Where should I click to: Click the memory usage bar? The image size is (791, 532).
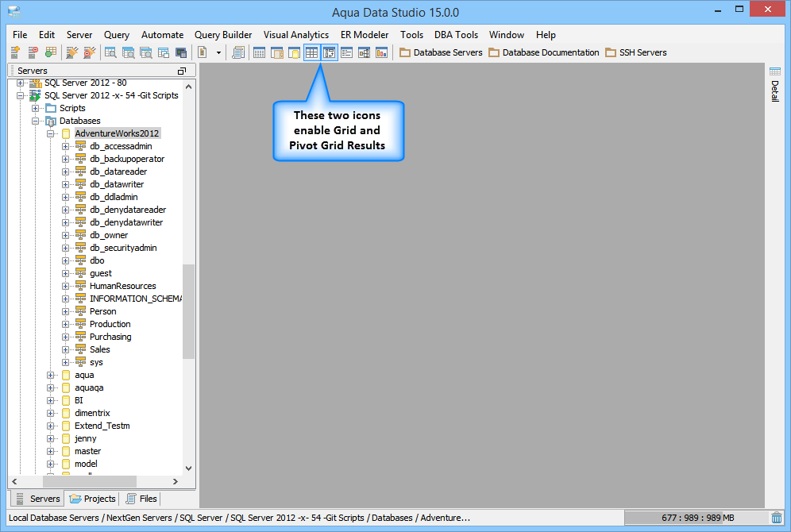click(x=696, y=518)
